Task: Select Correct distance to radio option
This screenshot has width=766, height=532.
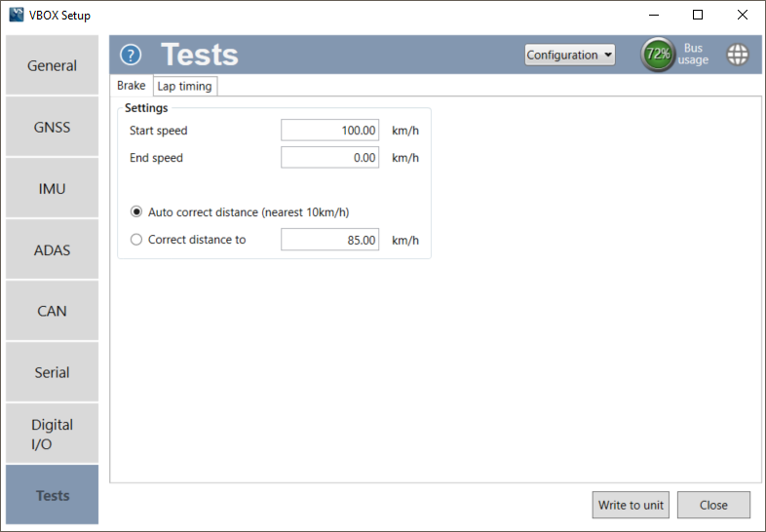Action: 136,240
